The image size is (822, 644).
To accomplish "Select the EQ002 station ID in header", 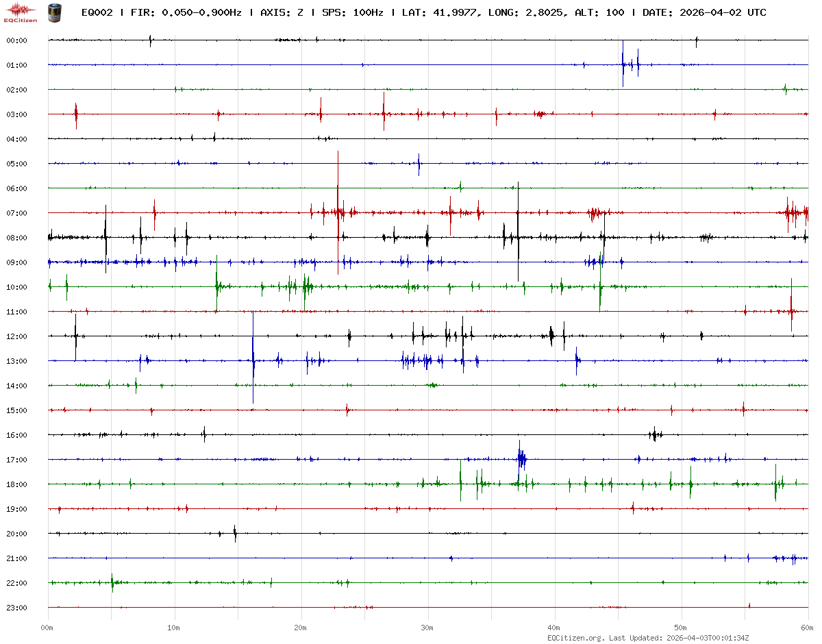I will (97, 12).
